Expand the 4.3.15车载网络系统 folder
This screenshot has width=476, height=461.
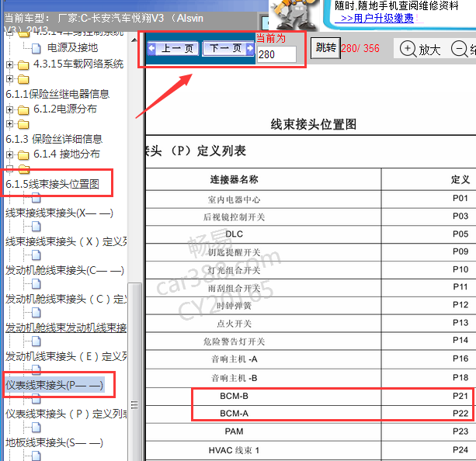tap(9, 64)
